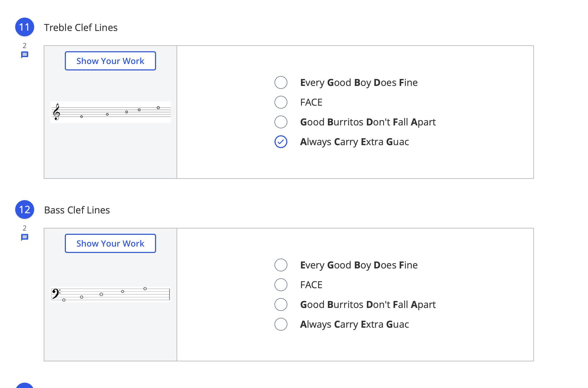The width and height of the screenshot is (588, 388).
Task: Click the question 11 number badge
Action: pyautogui.click(x=25, y=27)
